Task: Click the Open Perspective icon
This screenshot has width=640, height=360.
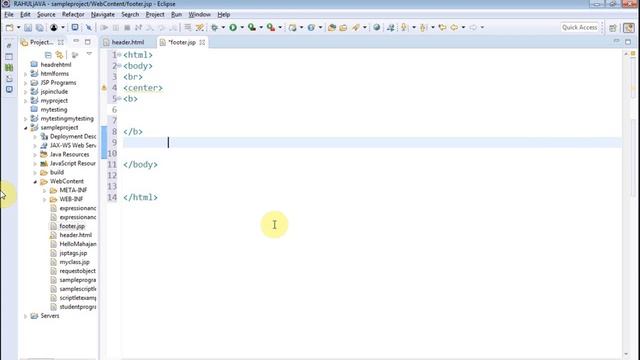Action: pos(613,28)
